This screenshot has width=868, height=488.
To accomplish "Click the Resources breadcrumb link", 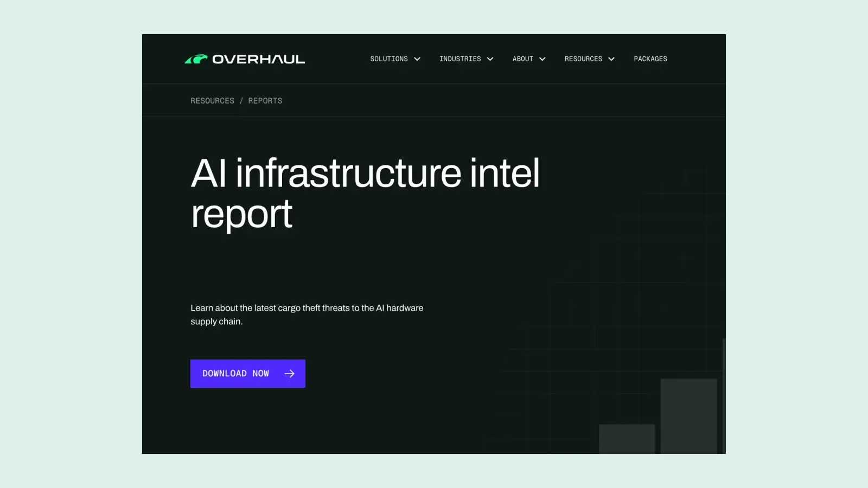I will click(212, 101).
